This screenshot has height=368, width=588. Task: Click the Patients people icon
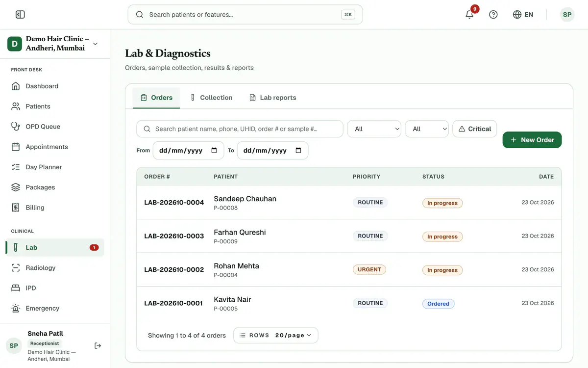(x=16, y=106)
